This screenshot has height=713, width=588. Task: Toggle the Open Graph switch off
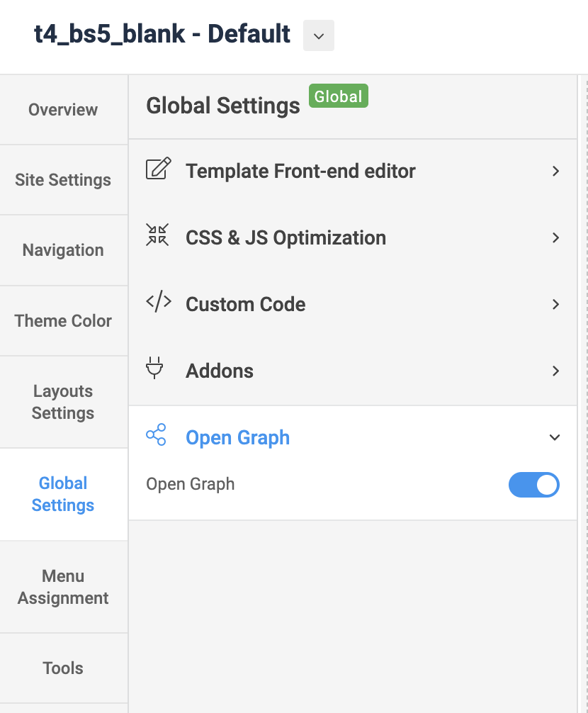point(533,485)
